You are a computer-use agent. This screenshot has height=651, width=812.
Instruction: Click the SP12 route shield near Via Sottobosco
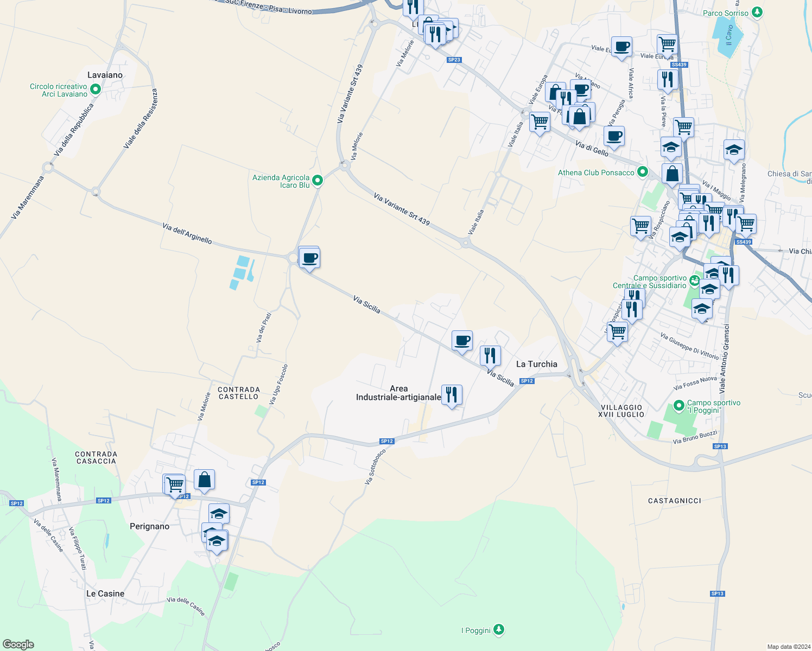pos(386,441)
